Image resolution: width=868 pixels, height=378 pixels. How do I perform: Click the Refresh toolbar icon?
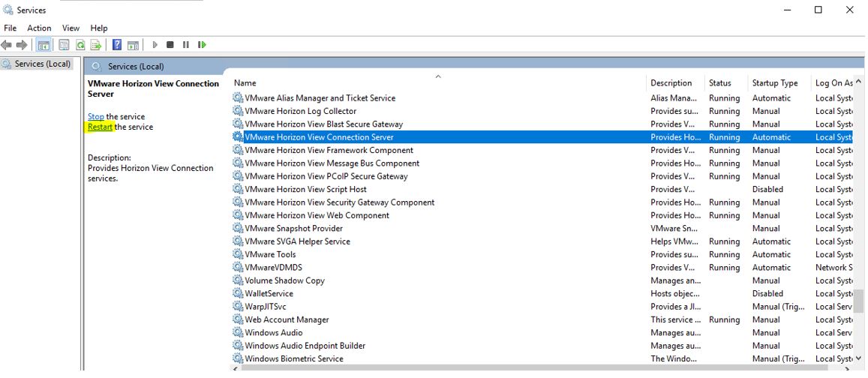[x=80, y=45]
